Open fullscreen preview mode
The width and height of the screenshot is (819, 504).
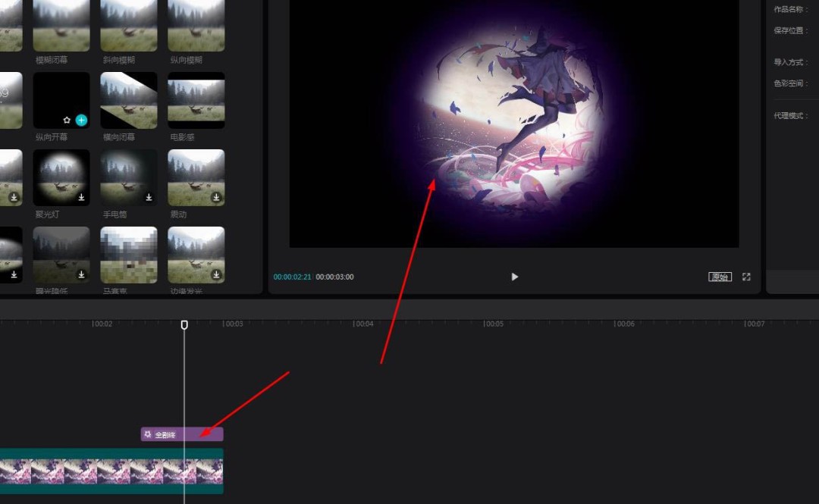coord(746,277)
